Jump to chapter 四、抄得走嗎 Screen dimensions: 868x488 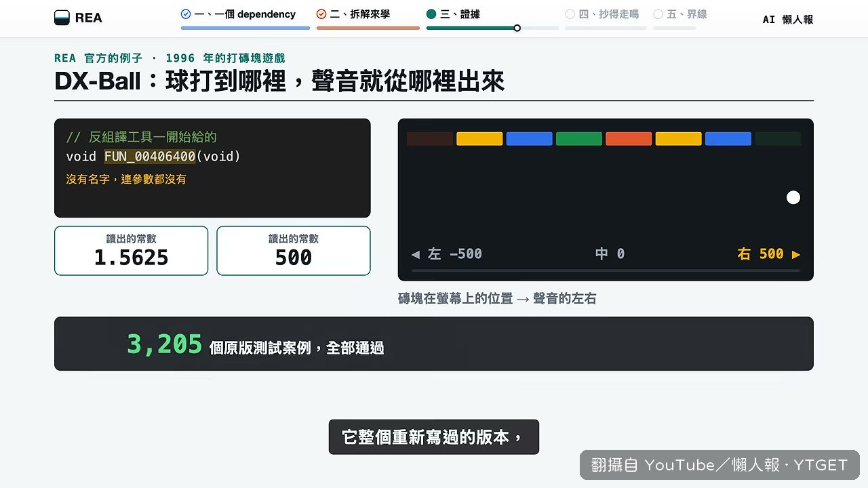click(x=601, y=14)
